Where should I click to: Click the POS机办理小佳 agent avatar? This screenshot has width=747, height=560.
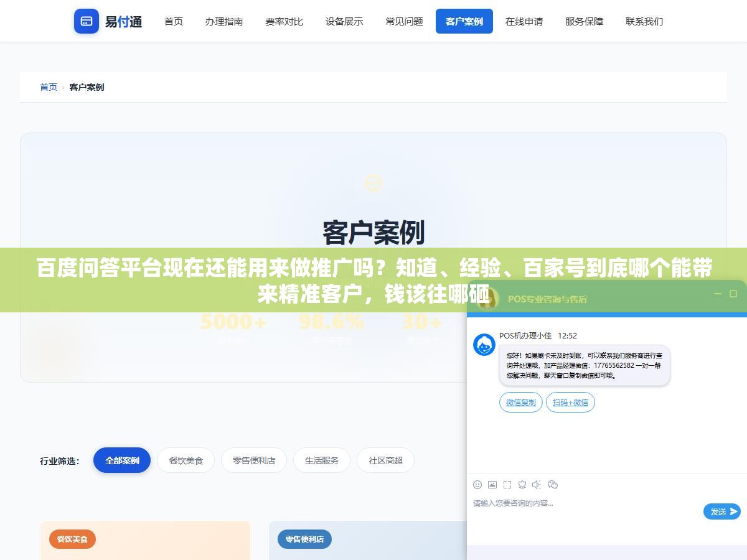[x=484, y=345]
